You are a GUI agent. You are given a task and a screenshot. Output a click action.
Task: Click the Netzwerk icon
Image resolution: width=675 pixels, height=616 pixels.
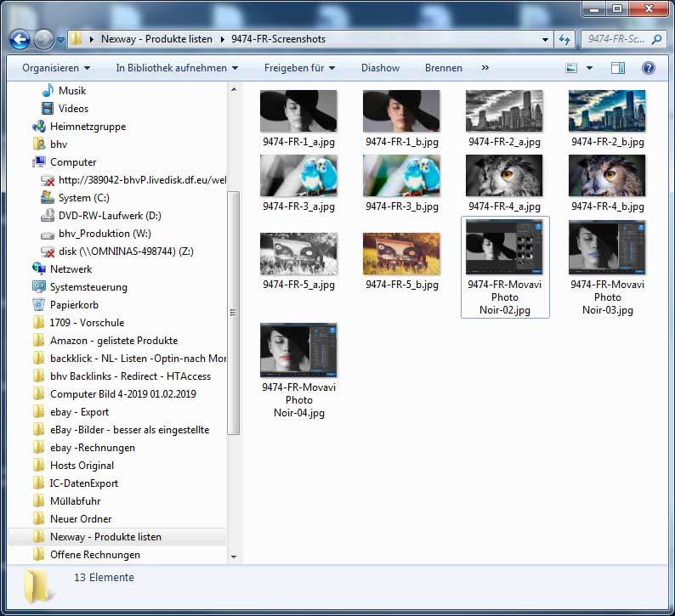pyautogui.click(x=39, y=268)
